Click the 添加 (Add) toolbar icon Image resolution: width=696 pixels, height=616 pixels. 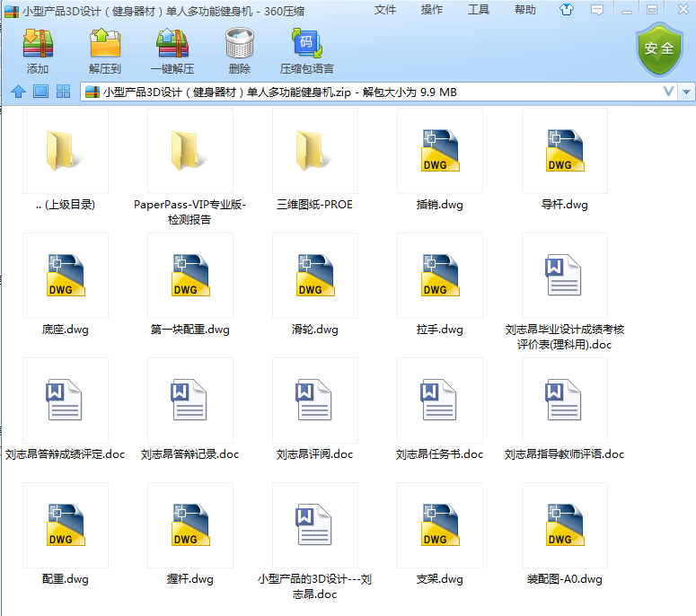(x=38, y=43)
